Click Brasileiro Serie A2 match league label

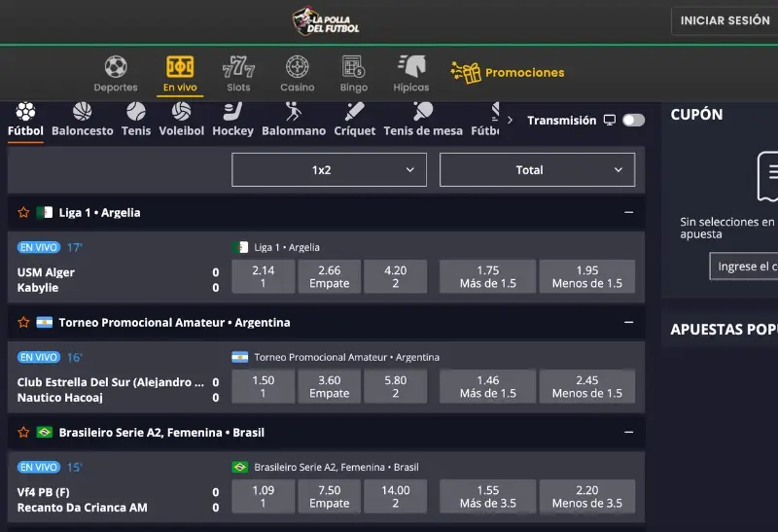pos(336,467)
